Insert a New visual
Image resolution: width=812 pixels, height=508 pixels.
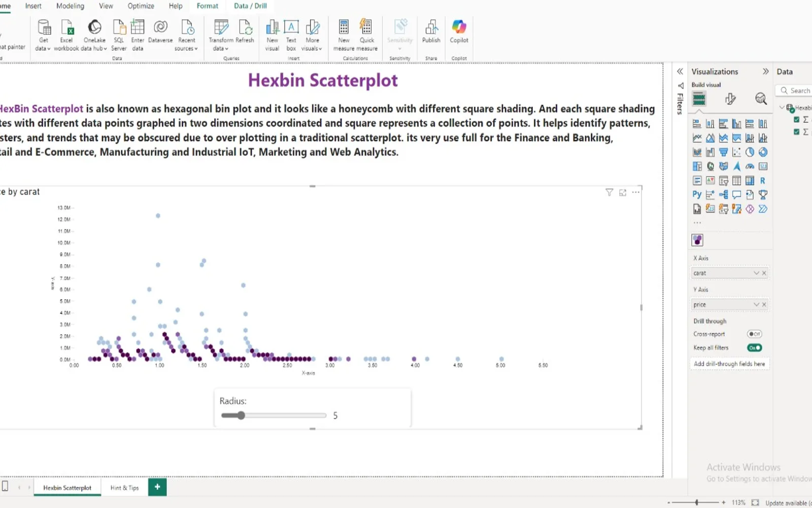(x=272, y=35)
